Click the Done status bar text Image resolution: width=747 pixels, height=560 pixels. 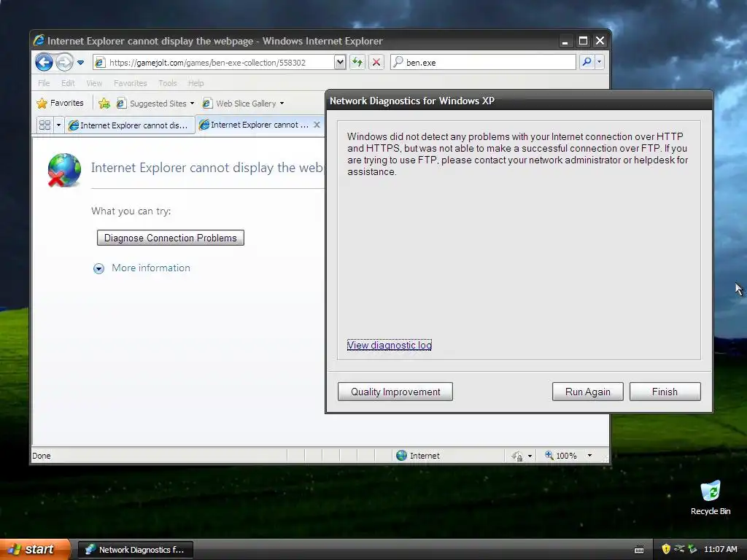point(42,456)
